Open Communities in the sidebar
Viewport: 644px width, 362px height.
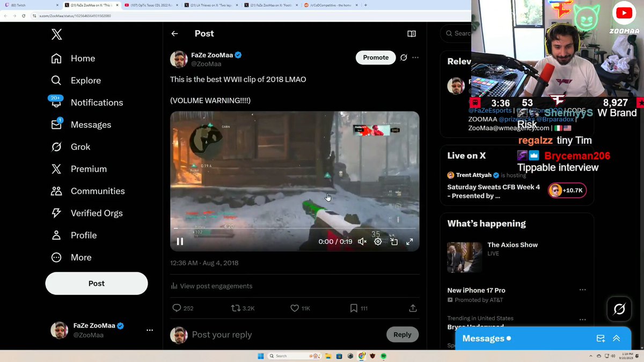click(x=87, y=191)
